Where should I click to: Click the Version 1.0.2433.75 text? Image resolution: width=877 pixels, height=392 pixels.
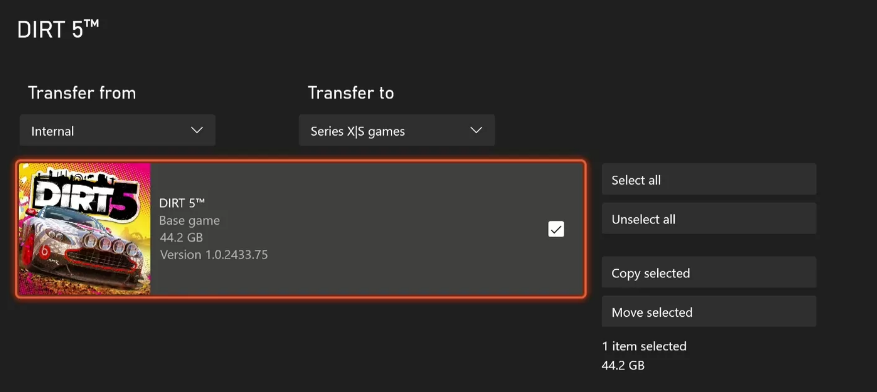pos(214,255)
